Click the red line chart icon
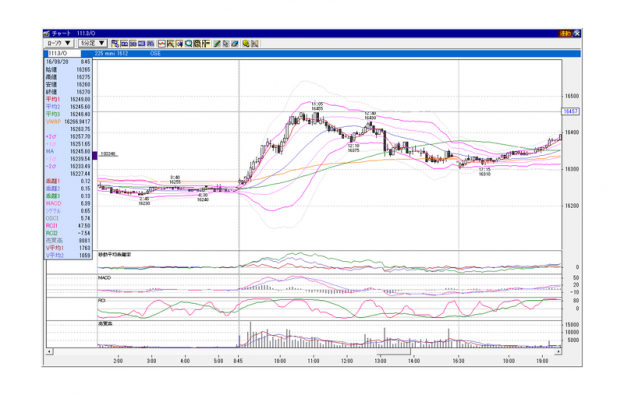 click(x=162, y=43)
